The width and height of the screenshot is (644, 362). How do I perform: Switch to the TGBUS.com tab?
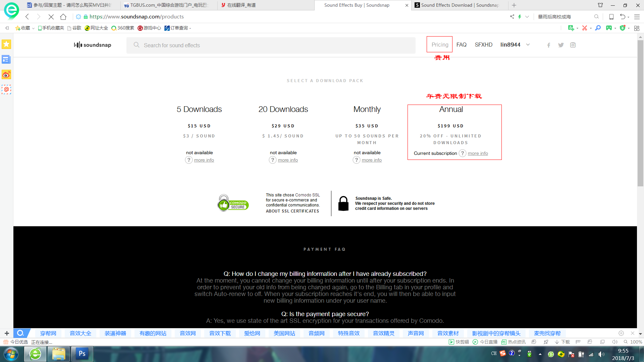pyautogui.click(x=169, y=5)
